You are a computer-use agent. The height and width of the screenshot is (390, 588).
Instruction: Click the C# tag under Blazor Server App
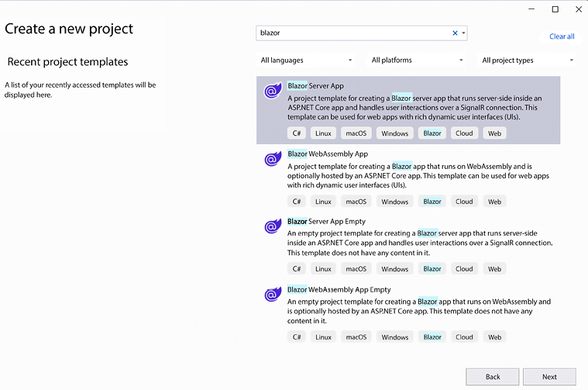(297, 133)
